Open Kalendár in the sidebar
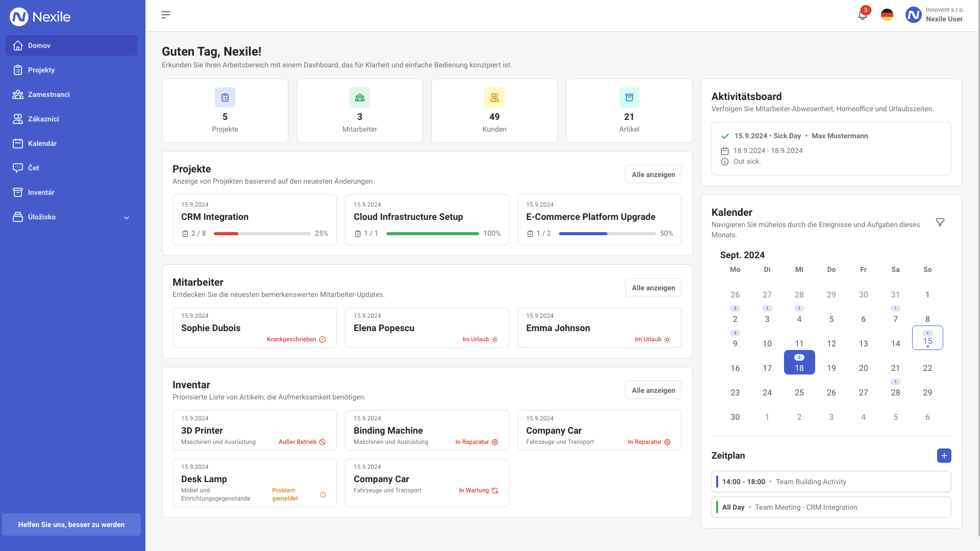The width and height of the screenshot is (980, 551). [x=71, y=143]
